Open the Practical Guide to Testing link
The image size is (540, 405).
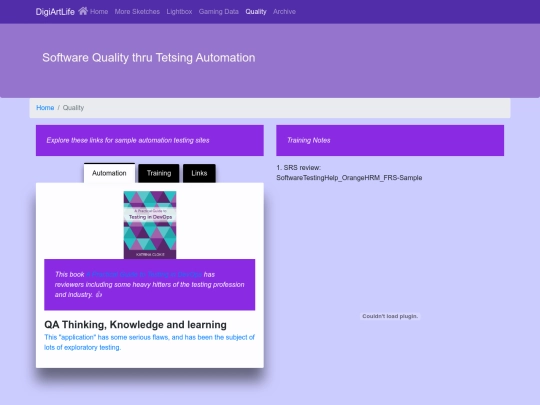pyautogui.click(x=144, y=274)
